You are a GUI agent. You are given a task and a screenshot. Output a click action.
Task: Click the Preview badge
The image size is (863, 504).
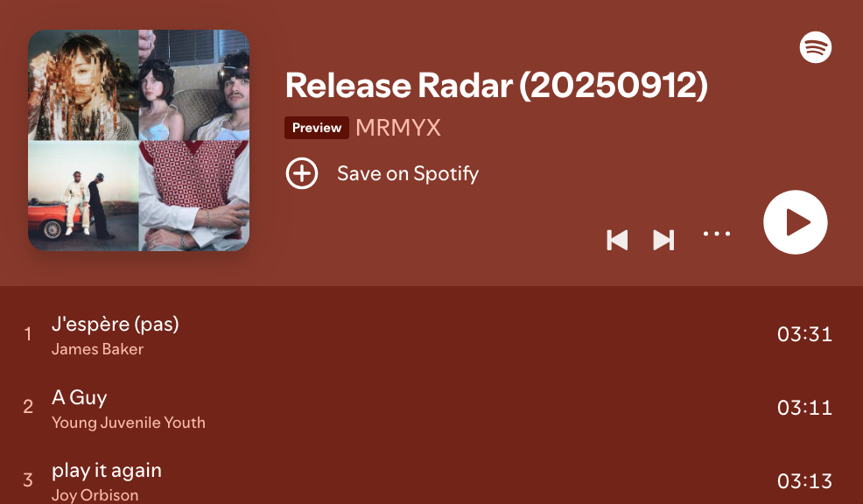point(317,128)
